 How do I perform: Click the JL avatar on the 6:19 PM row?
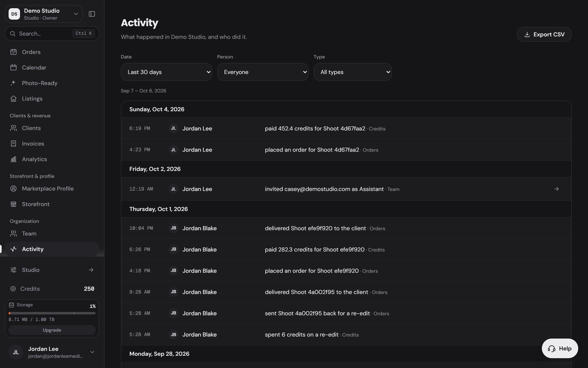click(174, 128)
